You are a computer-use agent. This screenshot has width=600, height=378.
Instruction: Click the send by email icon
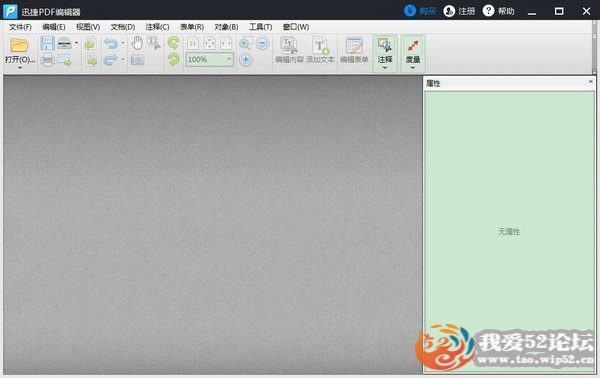tap(64, 60)
